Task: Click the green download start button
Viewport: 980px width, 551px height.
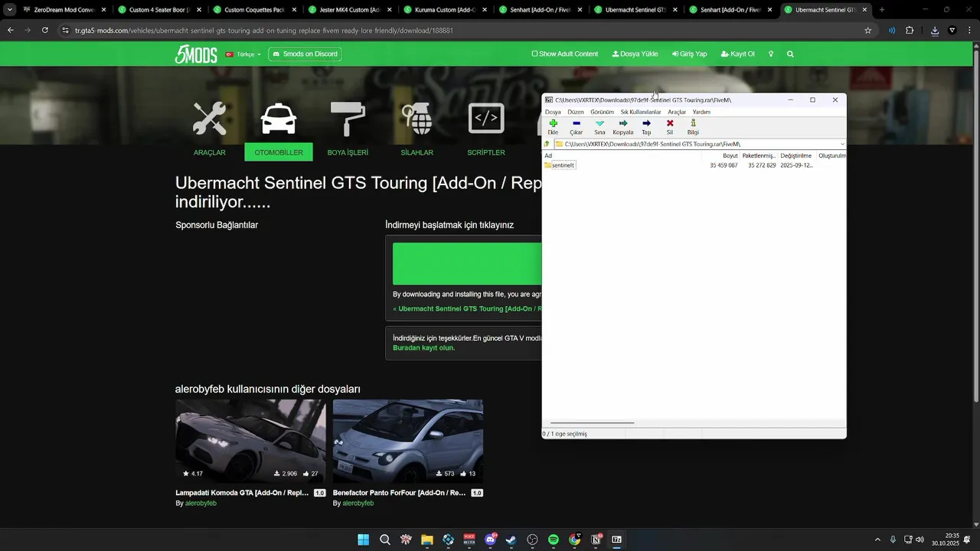Action: (467, 264)
